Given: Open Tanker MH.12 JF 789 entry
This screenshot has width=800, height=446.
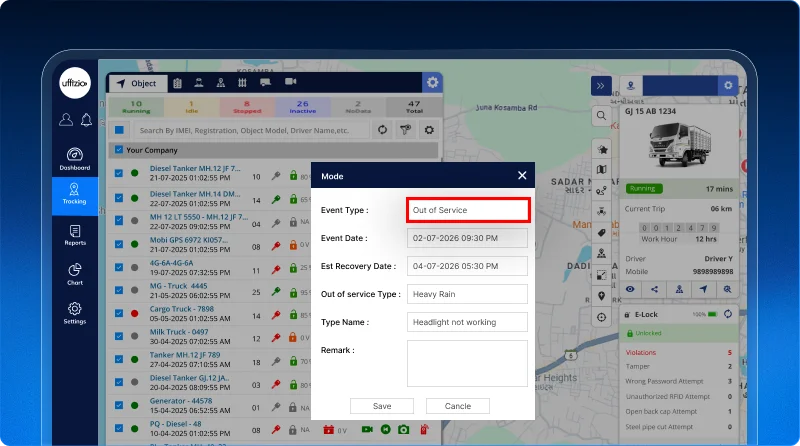Looking at the screenshot, I should click(185, 355).
